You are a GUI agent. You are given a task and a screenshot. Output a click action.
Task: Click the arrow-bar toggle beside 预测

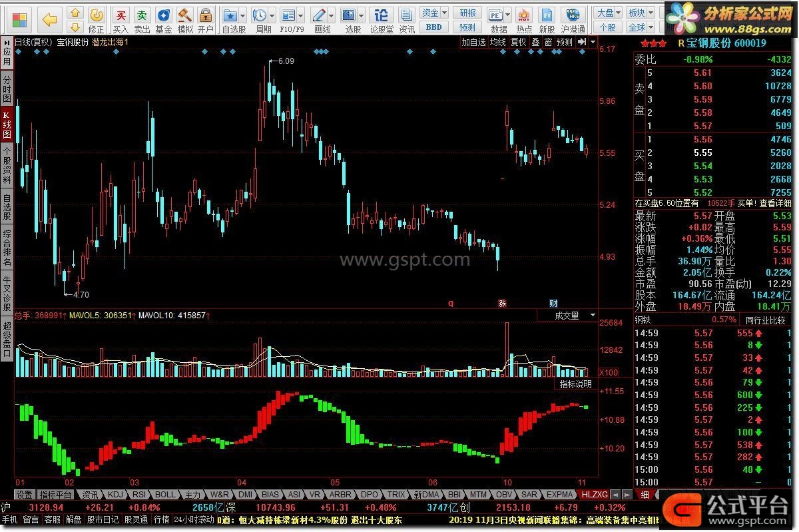click(x=583, y=42)
